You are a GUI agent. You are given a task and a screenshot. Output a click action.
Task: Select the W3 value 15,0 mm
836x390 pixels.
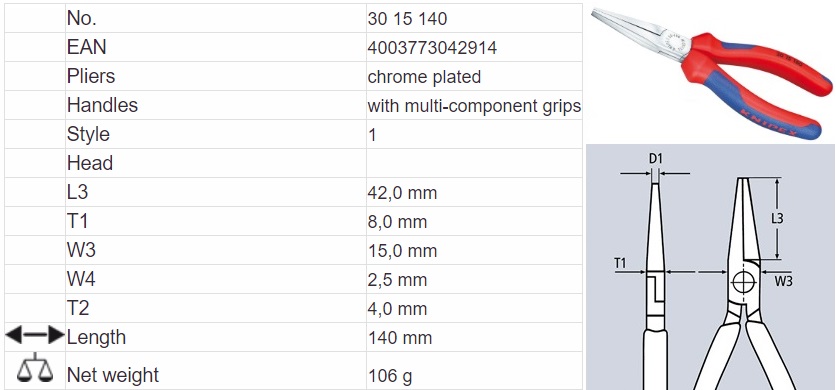(x=402, y=250)
